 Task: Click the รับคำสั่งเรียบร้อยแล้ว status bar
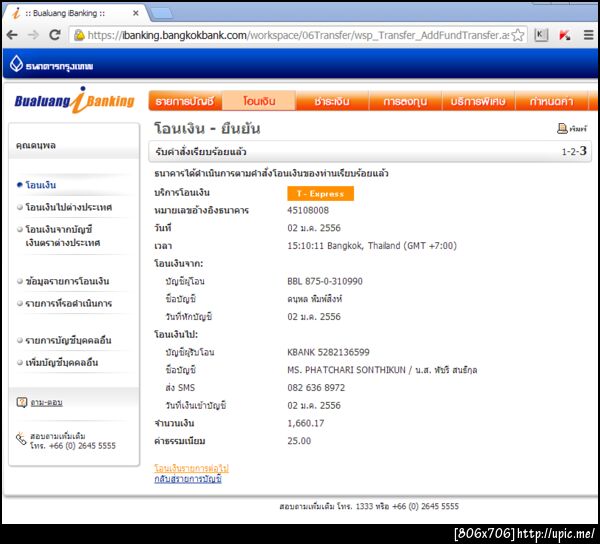pyautogui.click(x=370, y=151)
